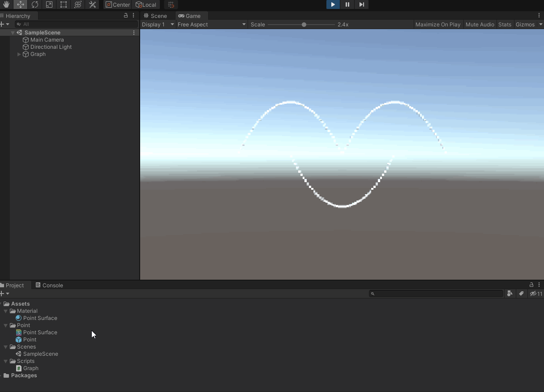Screen dimensions: 544x392
Task: Select Point prefab asset
Action: click(26, 340)
